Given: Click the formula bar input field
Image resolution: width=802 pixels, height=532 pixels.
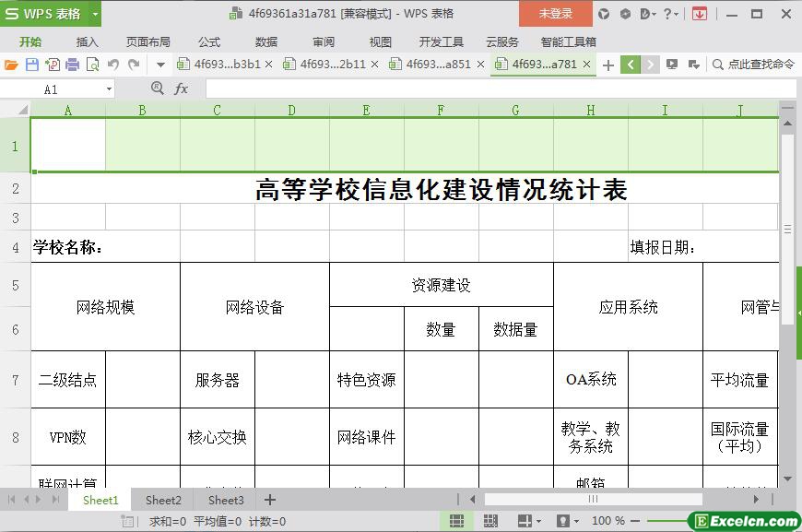Looking at the screenshot, I should coord(498,89).
